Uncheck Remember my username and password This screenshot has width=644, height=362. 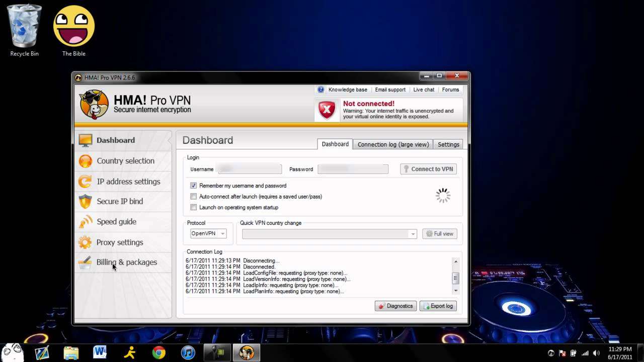193,186
